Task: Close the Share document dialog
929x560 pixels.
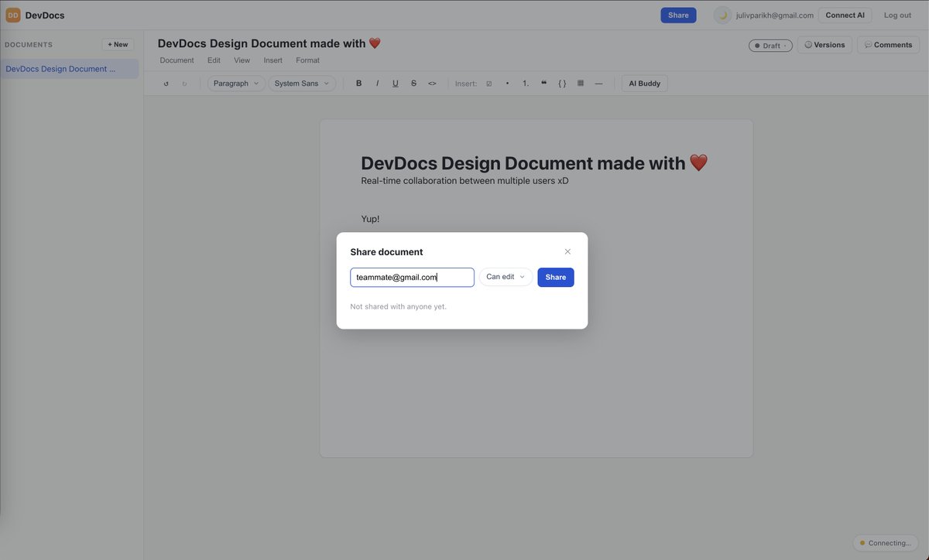Action: click(567, 251)
